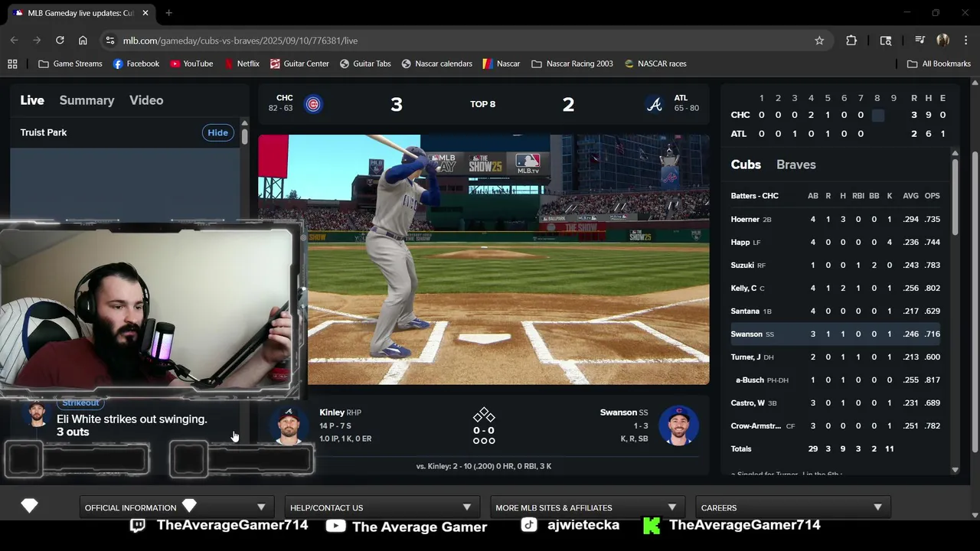
Task: Open the Chrome three-dot menu
Action: 965,41
